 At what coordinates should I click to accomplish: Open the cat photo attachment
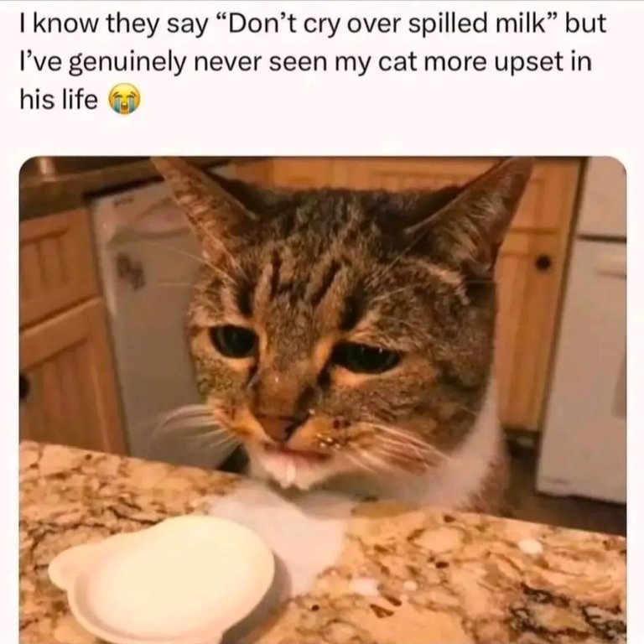323,400
